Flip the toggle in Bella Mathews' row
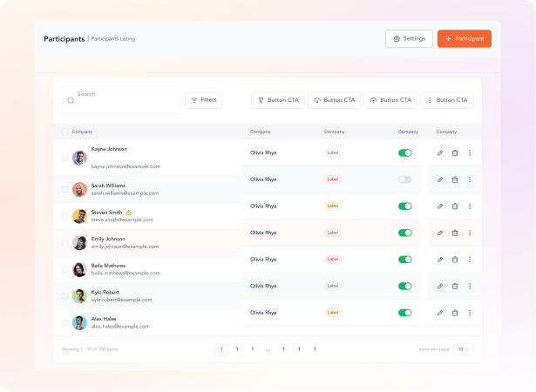536x392 pixels. click(x=405, y=260)
